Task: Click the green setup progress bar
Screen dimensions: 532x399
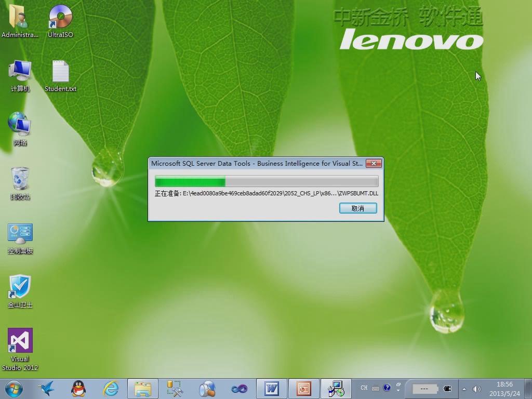Action: (x=267, y=181)
